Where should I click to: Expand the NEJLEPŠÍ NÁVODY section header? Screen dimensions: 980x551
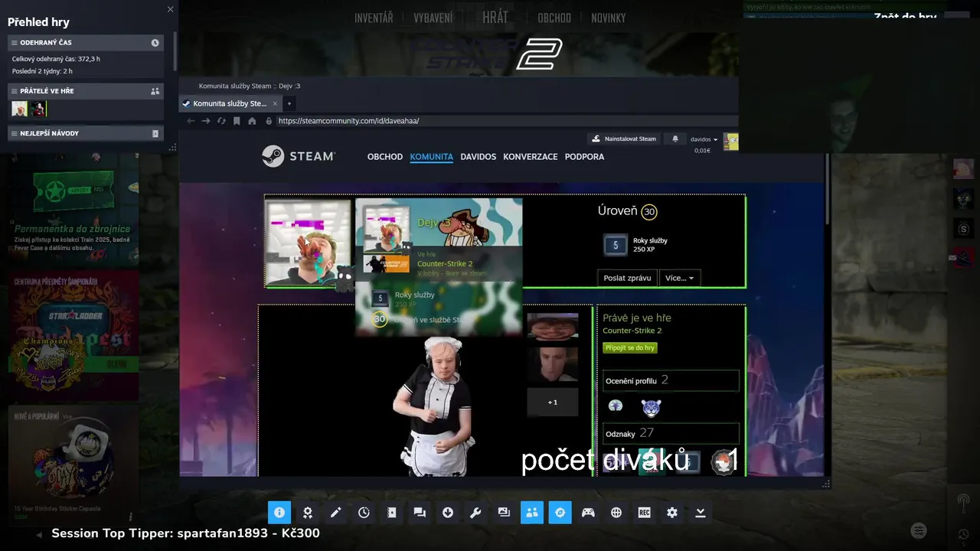pos(86,133)
